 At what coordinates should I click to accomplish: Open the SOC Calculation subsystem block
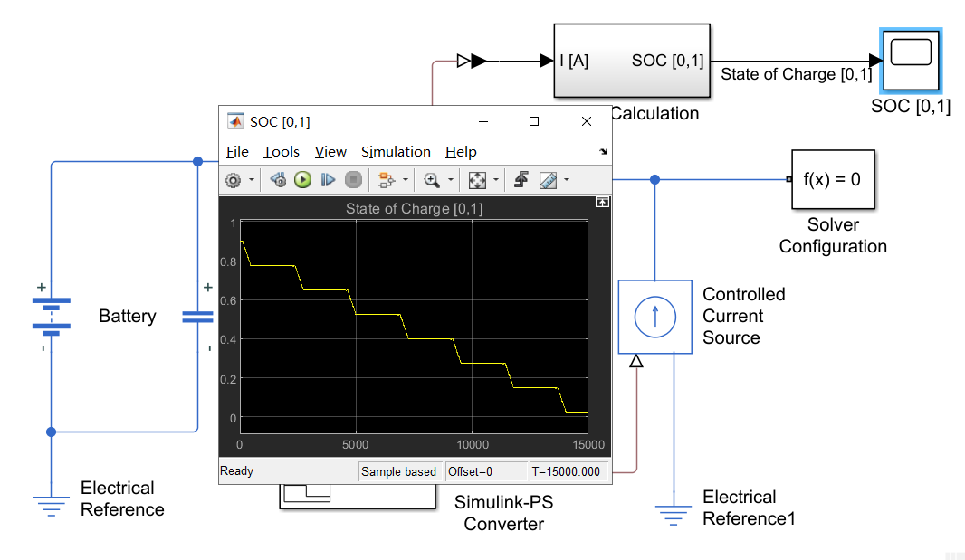631,60
